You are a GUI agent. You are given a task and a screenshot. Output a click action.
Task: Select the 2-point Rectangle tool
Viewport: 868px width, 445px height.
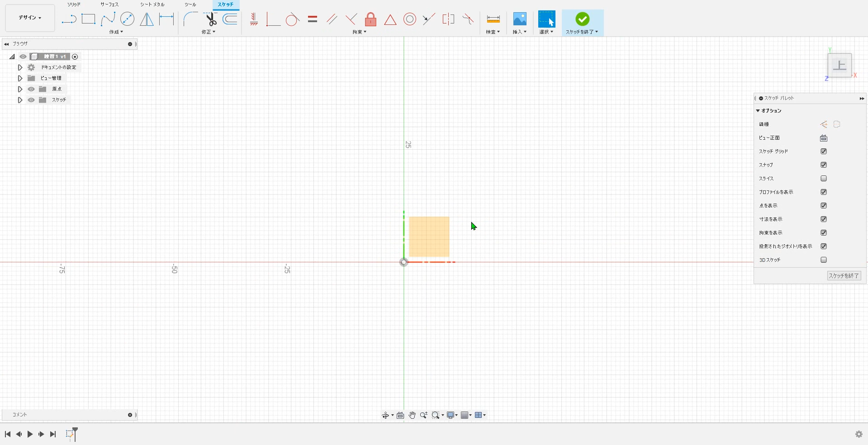pyautogui.click(x=88, y=19)
